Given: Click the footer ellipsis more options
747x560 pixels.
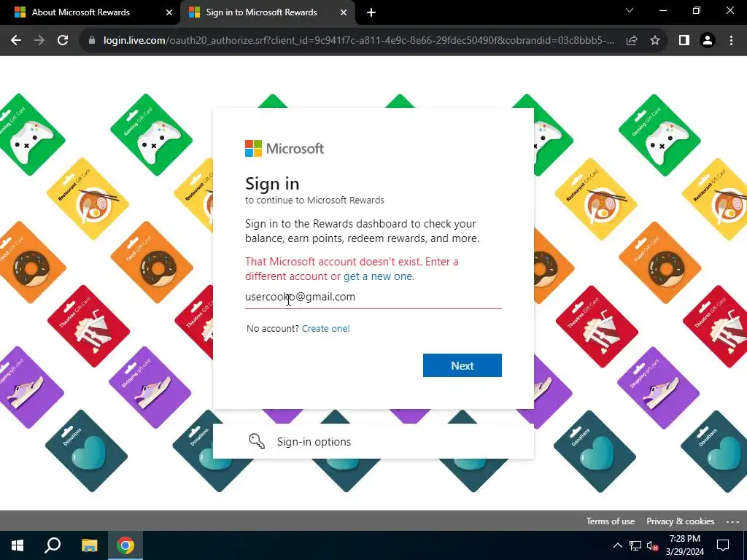Looking at the screenshot, I should click(x=732, y=521).
